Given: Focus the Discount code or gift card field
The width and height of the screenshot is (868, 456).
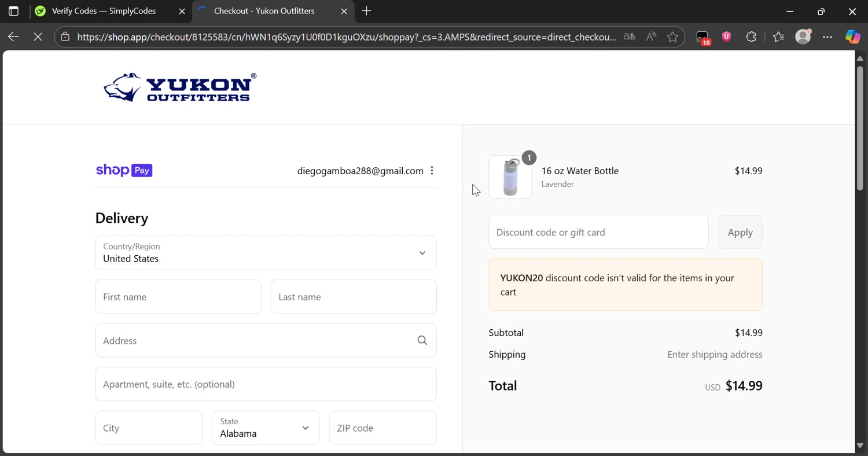Looking at the screenshot, I should pyautogui.click(x=598, y=232).
